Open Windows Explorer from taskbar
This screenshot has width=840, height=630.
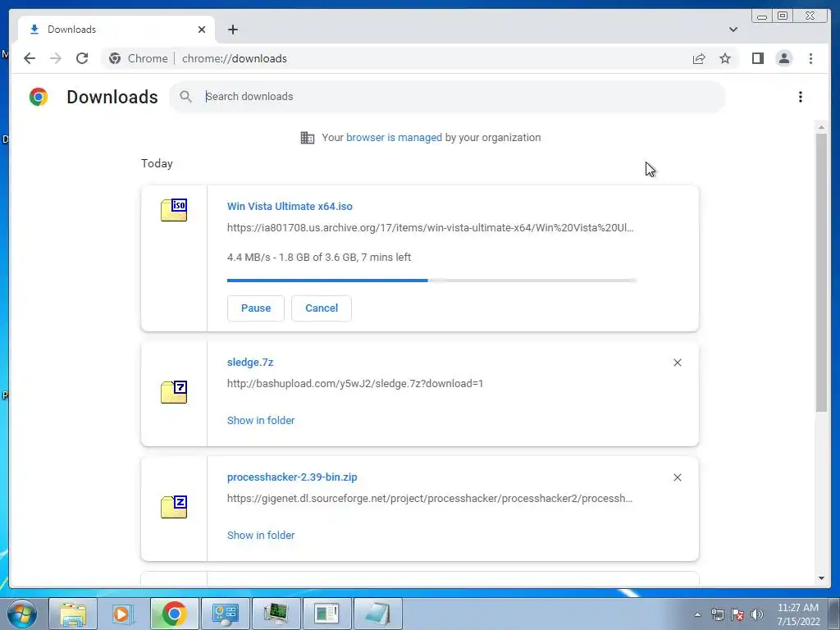pyautogui.click(x=73, y=614)
